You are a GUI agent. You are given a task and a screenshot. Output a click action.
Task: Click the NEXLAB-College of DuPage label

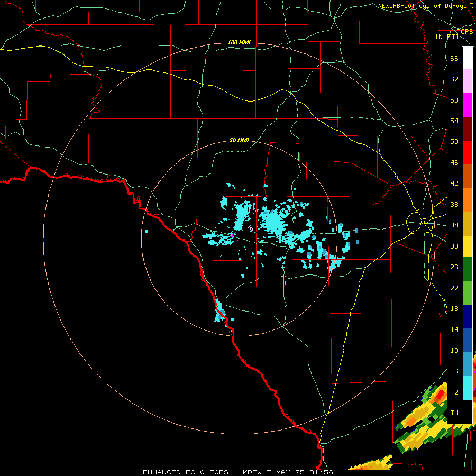422,6
